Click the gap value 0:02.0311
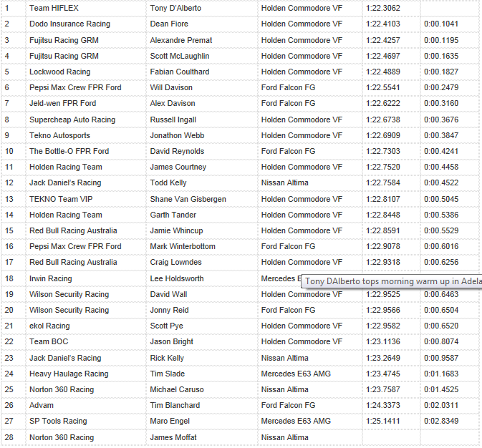The width and height of the screenshot is (482, 448). pyautogui.click(x=441, y=405)
